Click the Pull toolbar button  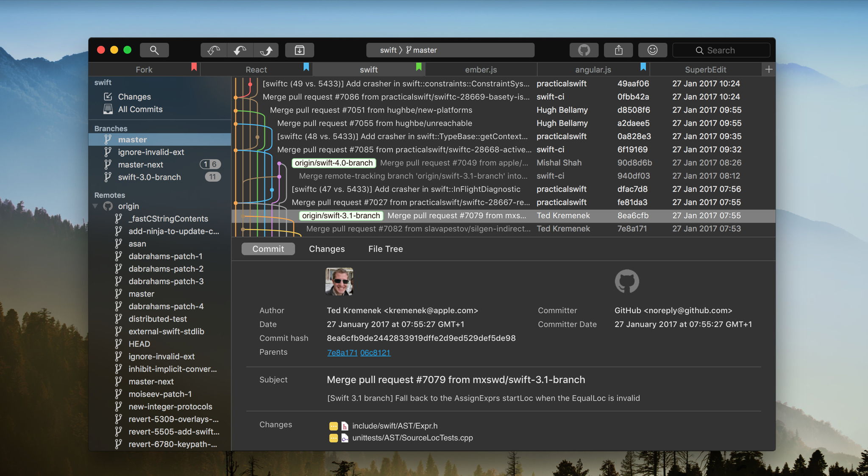(x=240, y=50)
